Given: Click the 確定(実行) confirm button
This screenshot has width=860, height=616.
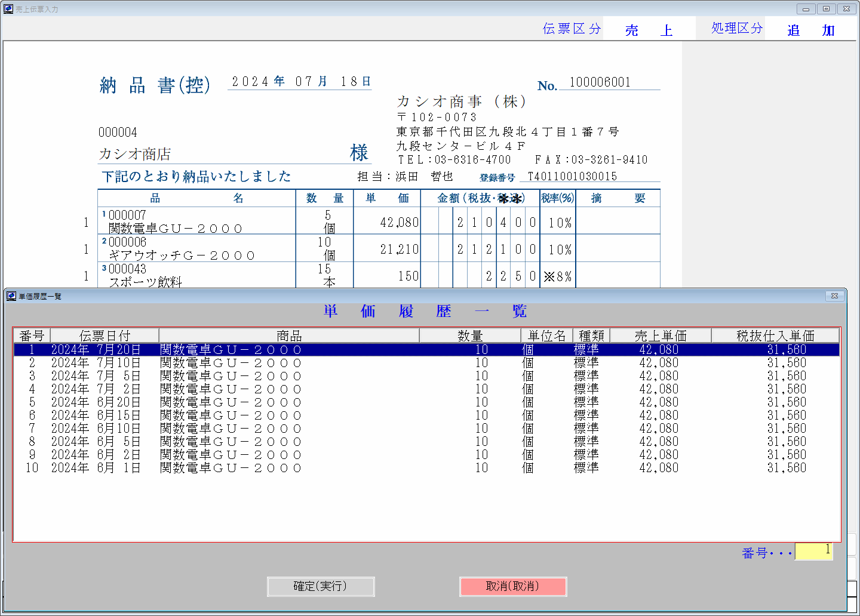Looking at the screenshot, I should [x=321, y=586].
